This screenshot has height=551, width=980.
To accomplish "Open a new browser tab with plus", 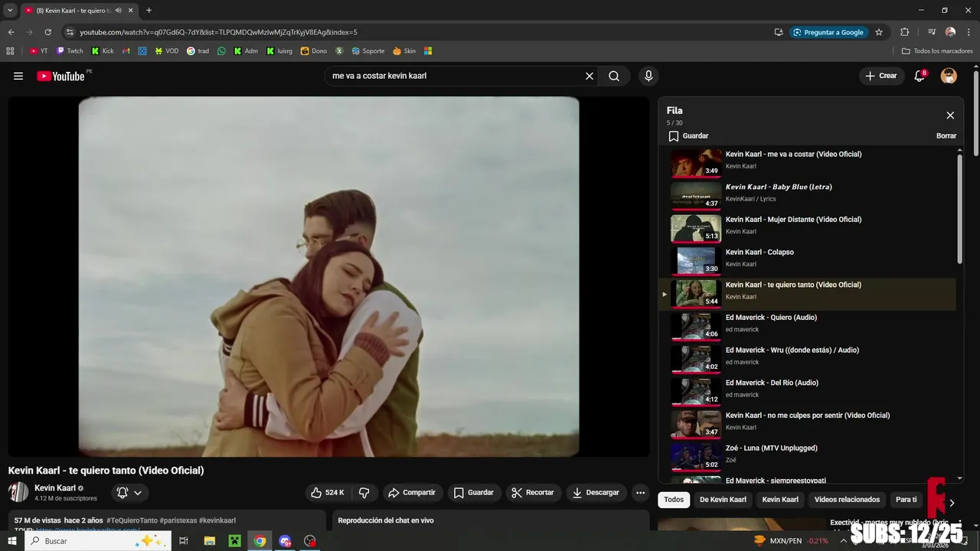I will [149, 11].
